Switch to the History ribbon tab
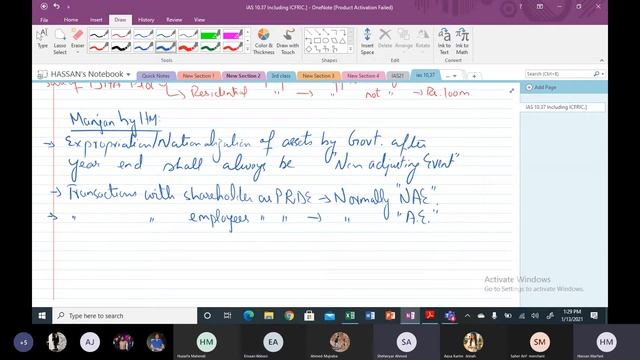Image resolution: width=640 pixels, height=360 pixels. pyautogui.click(x=146, y=20)
